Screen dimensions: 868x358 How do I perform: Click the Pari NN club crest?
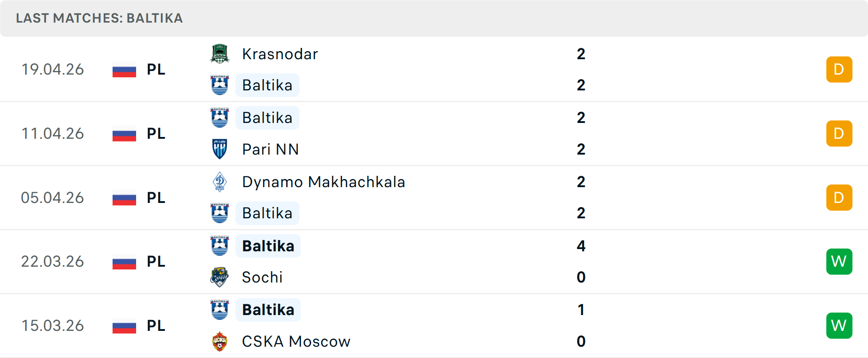coord(220,149)
